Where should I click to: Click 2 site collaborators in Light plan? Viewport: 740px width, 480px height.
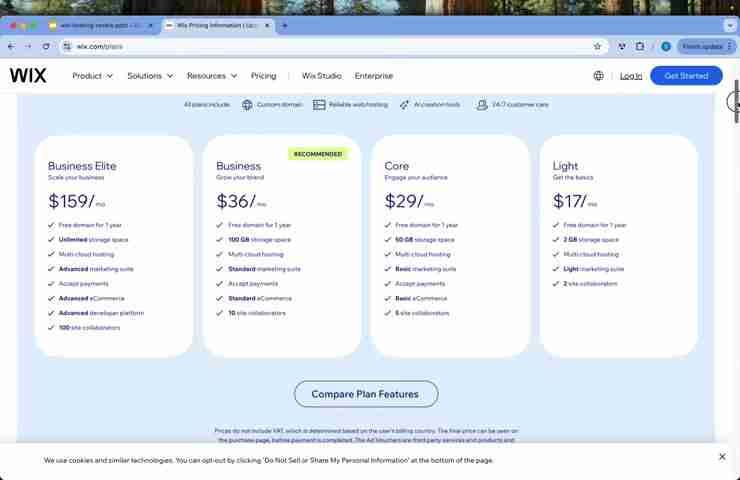590,284
